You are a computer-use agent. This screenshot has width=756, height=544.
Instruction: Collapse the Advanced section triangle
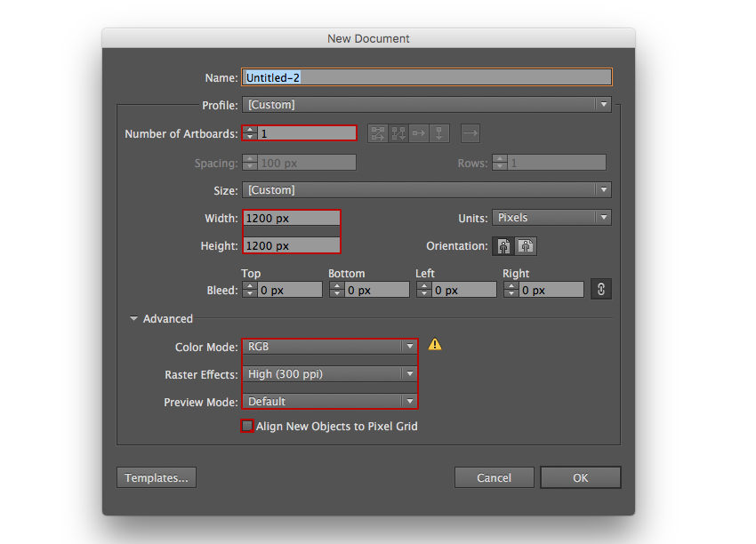pyautogui.click(x=133, y=318)
